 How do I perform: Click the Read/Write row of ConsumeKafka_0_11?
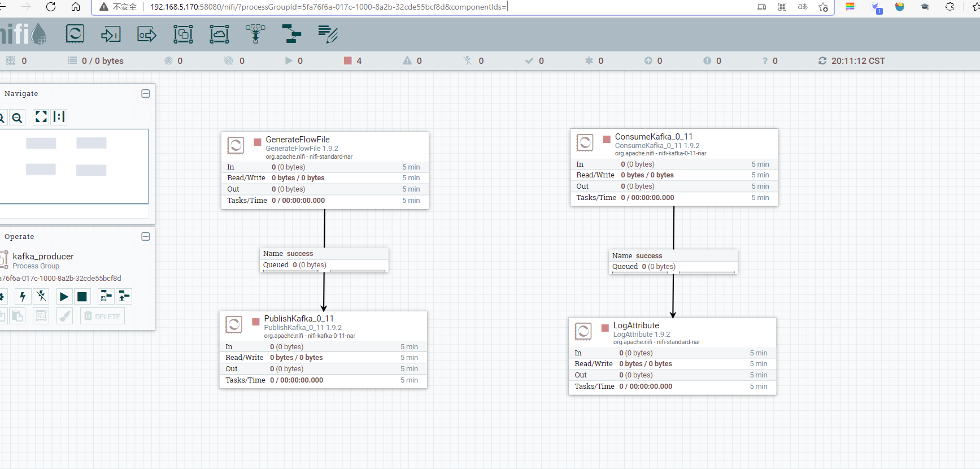point(674,175)
